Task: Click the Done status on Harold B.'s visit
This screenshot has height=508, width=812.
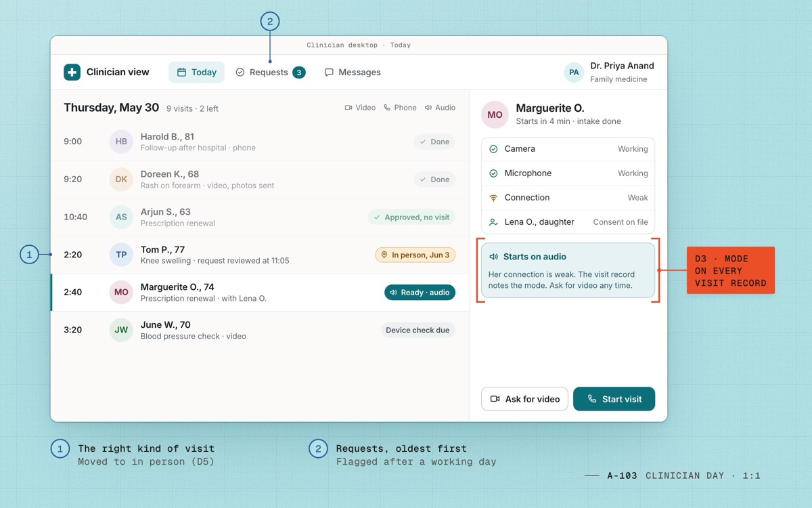Action: tap(434, 142)
